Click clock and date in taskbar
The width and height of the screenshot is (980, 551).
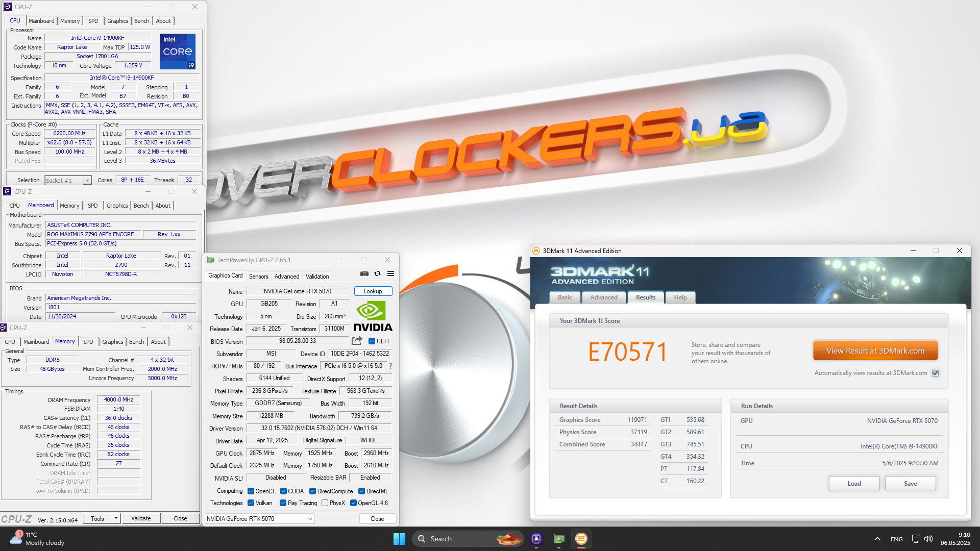pos(955,539)
